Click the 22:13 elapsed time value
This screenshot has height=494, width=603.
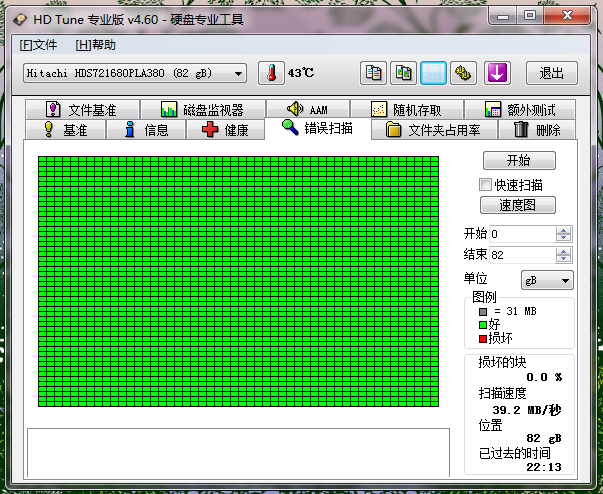tap(544, 467)
